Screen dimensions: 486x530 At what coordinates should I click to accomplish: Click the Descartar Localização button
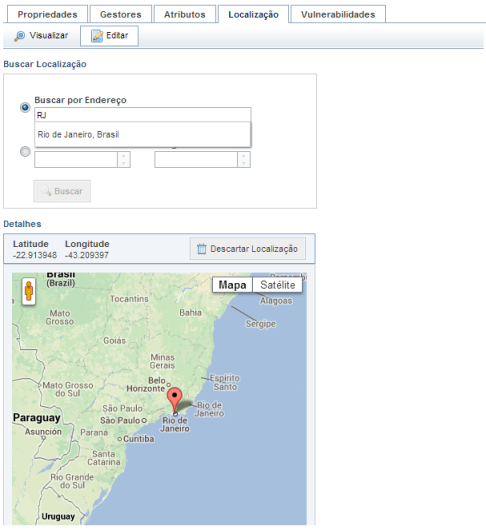[x=248, y=249]
